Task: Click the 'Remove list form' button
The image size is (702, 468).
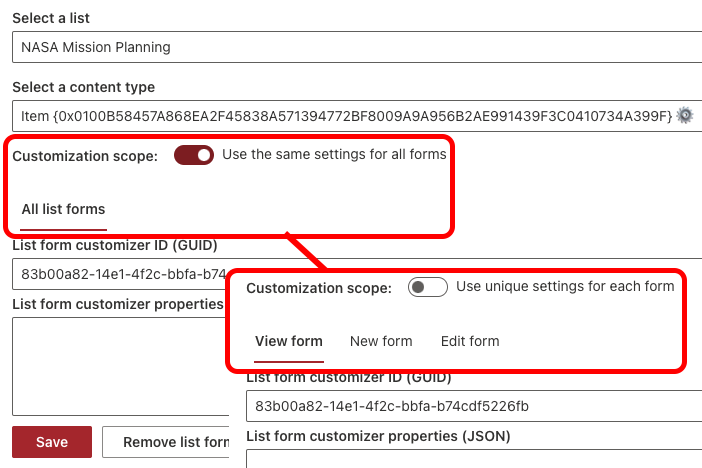Action: [x=166, y=442]
